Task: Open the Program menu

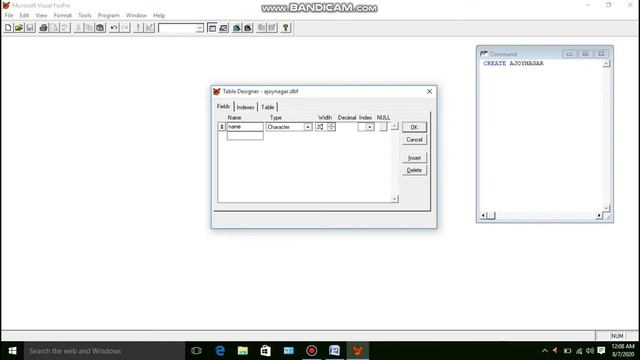Action: 109,16
